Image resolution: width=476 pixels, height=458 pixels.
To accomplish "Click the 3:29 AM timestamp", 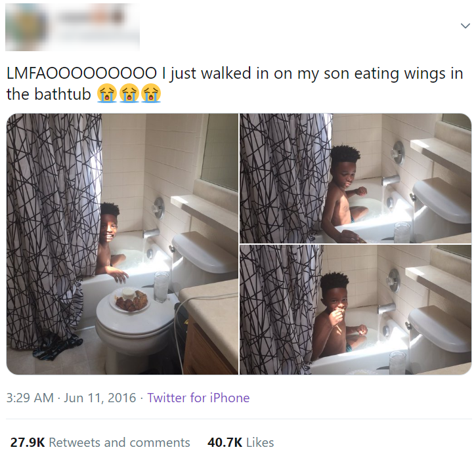I will tap(30, 398).
